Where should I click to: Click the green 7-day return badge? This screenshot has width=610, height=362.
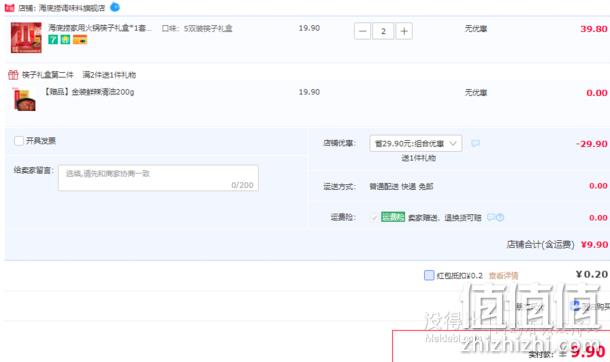coord(53,39)
